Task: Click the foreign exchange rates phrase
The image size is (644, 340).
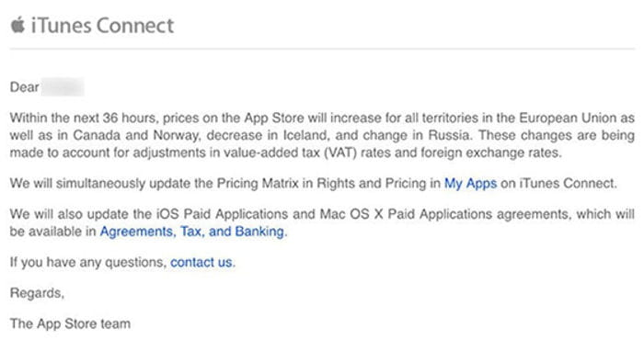Action: (490, 153)
